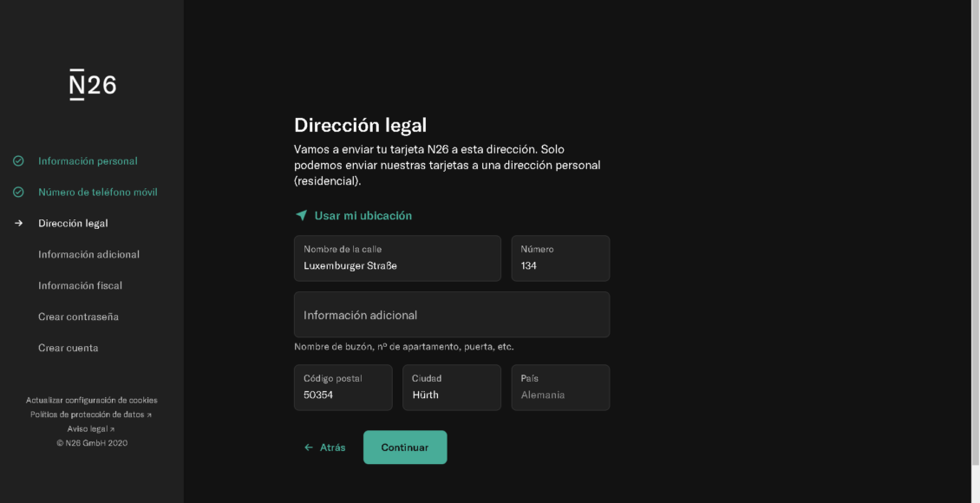Click the arrow icon beside Dirección legal step
The width and height of the screenshot is (980, 503).
tap(19, 223)
